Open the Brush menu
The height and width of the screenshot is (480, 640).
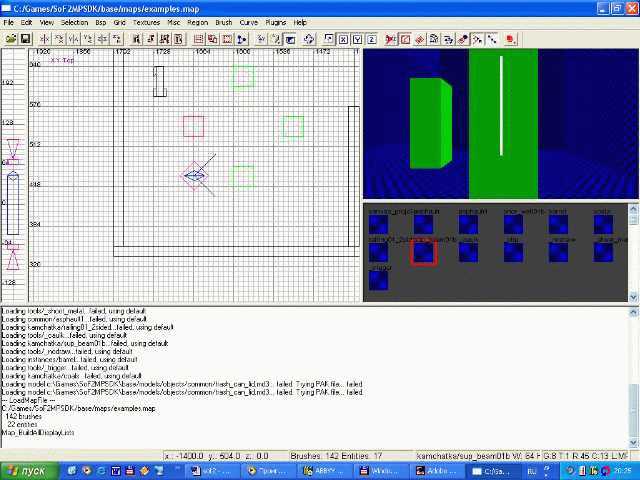[x=224, y=22]
